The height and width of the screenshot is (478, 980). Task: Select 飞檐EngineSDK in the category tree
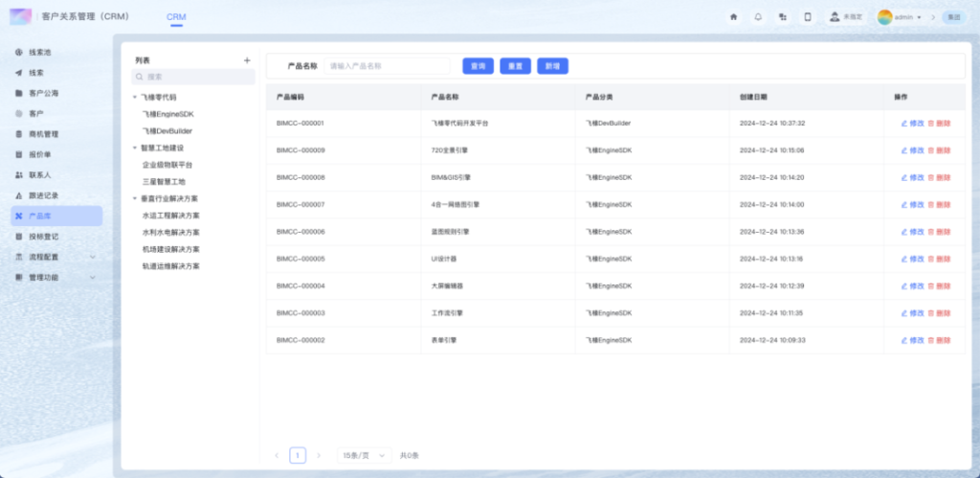coord(167,114)
